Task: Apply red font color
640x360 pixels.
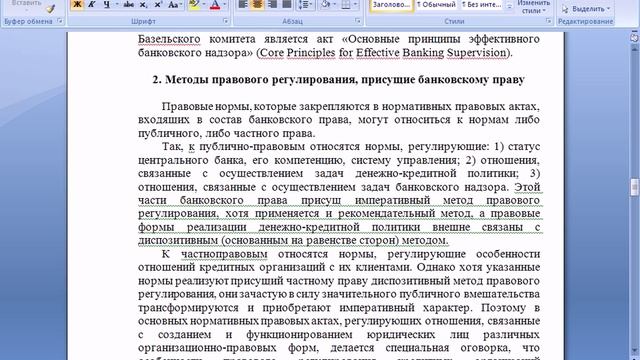Action: coord(215,4)
